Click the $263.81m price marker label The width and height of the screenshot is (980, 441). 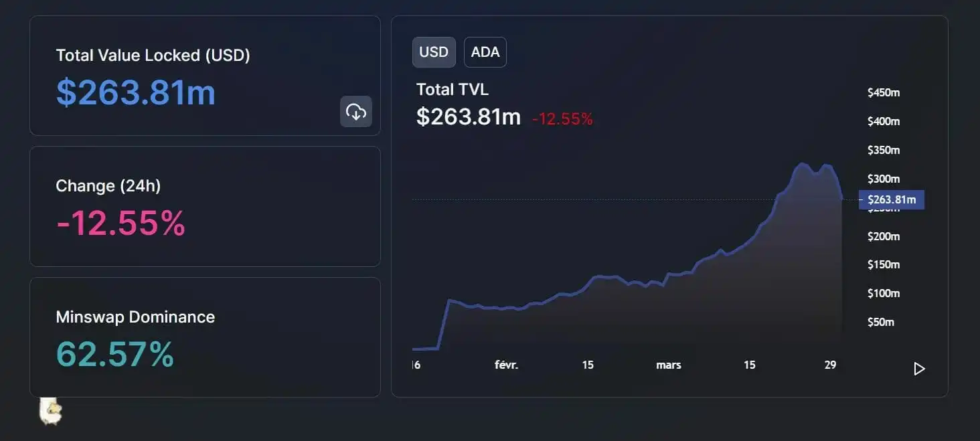[x=892, y=199]
